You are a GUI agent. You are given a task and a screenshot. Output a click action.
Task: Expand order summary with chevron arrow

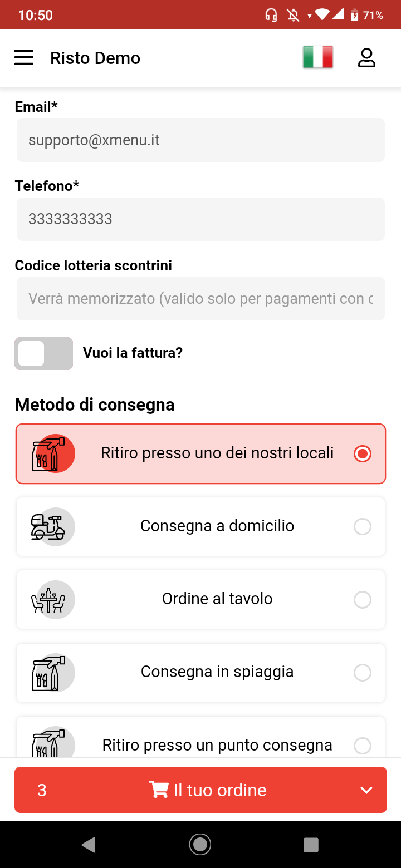click(366, 790)
